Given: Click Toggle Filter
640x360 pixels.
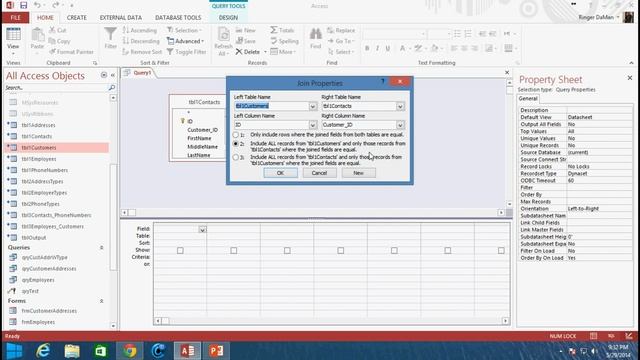Looking at the screenshot, I should [x=186, y=52].
